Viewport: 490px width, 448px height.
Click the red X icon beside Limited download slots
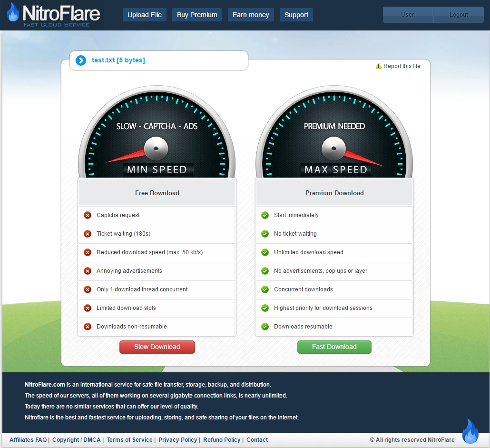coord(88,308)
